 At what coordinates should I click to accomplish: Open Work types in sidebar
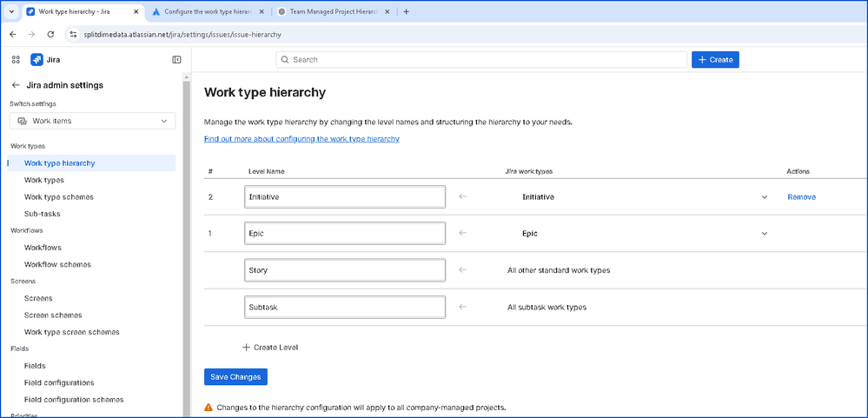(43, 180)
